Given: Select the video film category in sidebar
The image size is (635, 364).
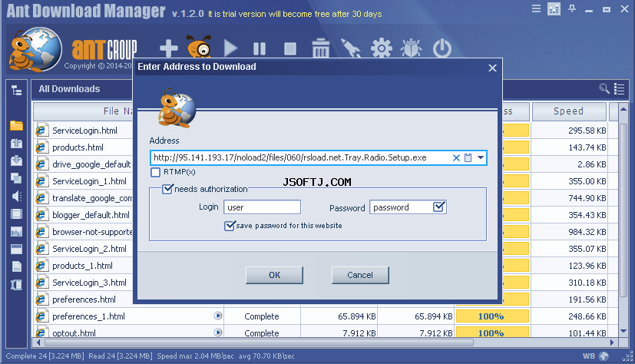Looking at the screenshot, I should point(17,213).
